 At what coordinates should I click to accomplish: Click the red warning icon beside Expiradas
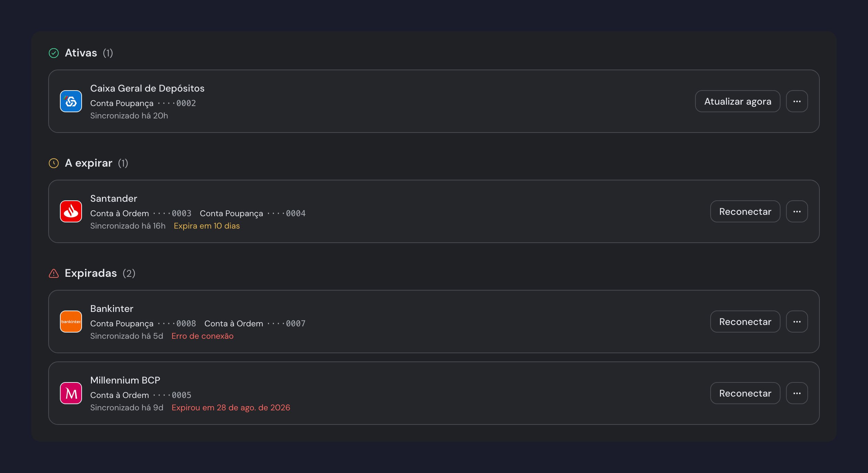pos(54,273)
